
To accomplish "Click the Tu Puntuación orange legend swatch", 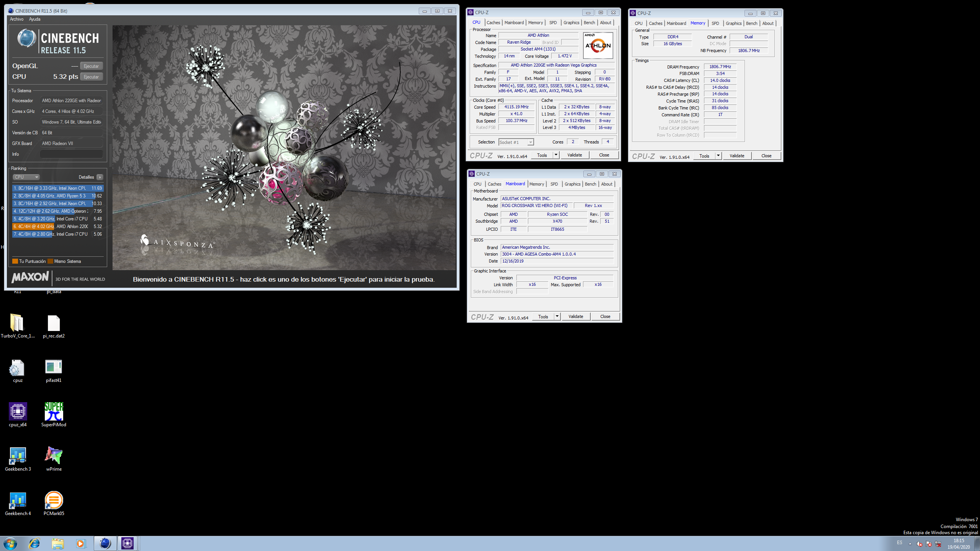I will coord(15,261).
